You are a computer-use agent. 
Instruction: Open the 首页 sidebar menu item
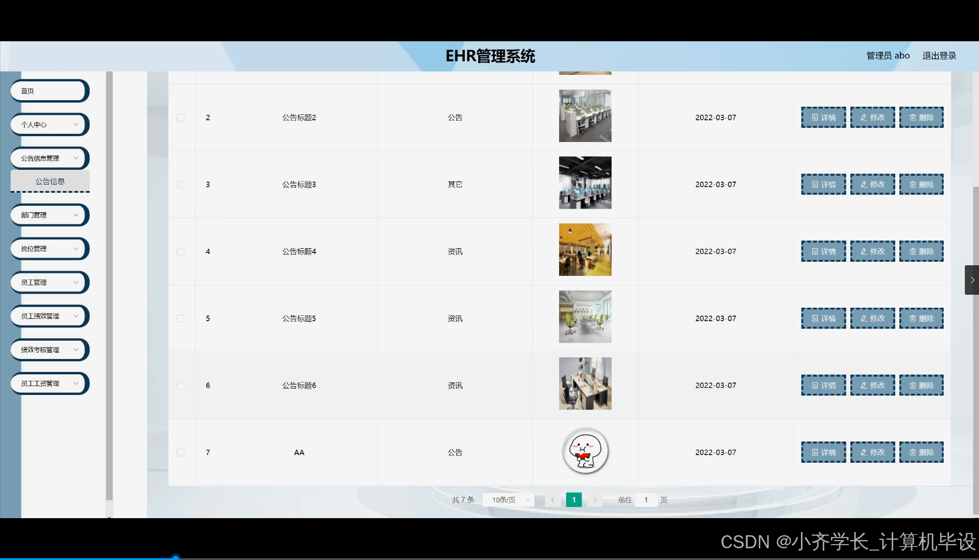49,91
